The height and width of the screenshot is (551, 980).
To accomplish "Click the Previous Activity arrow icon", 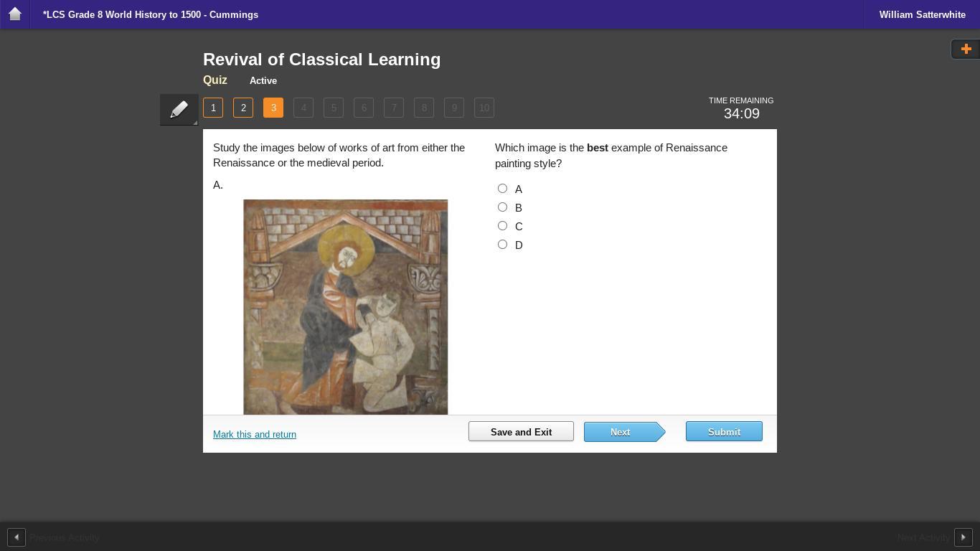I will (17, 537).
